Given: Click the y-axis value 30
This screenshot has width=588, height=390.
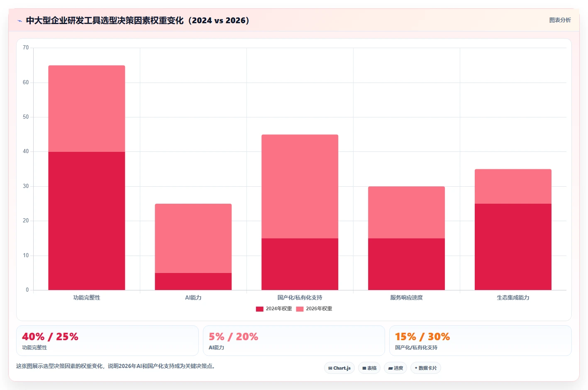Looking at the screenshot, I should coord(26,186).
